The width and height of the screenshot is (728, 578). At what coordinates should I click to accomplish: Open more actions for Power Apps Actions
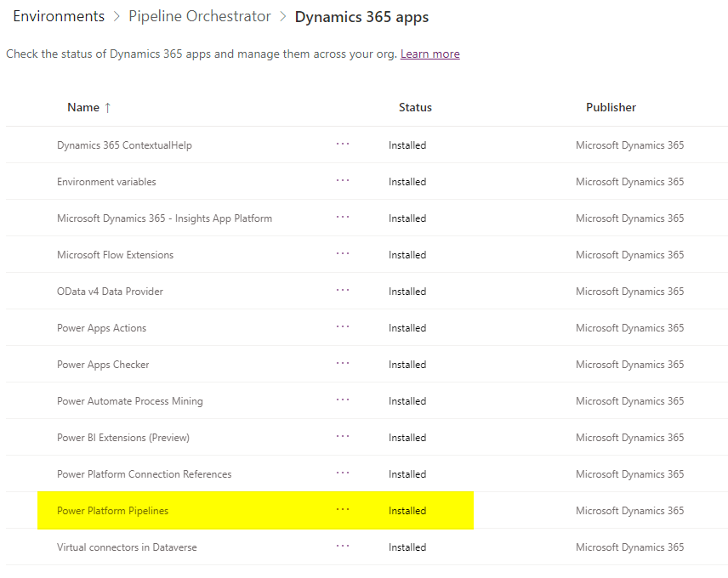click(343, 327)
